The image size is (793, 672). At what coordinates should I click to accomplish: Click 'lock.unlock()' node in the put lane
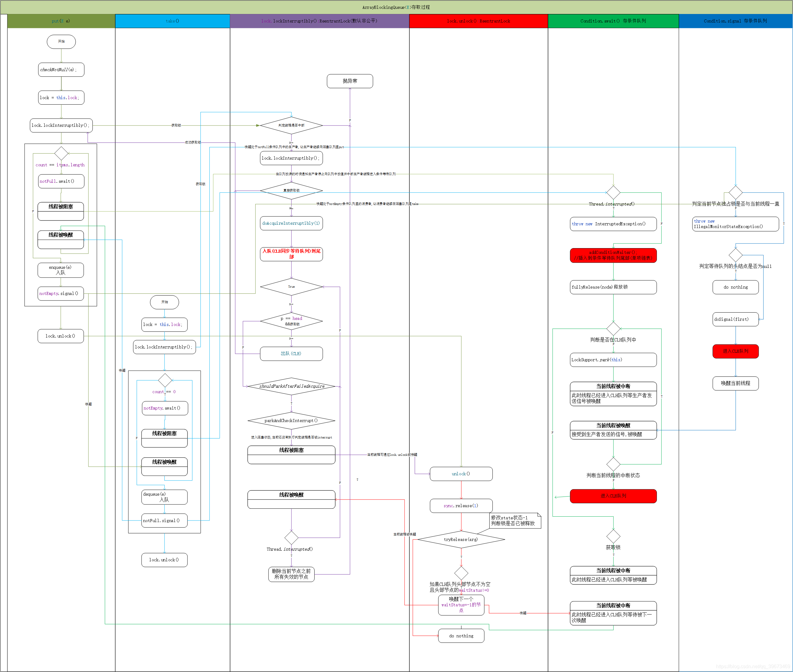[60, 336]
